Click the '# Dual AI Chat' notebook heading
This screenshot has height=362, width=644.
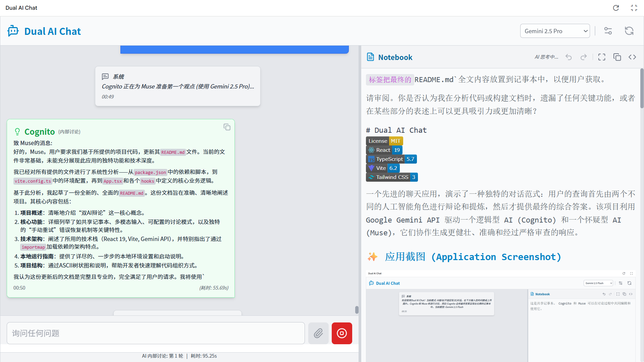pyautogui.click(x=396, y=130)
